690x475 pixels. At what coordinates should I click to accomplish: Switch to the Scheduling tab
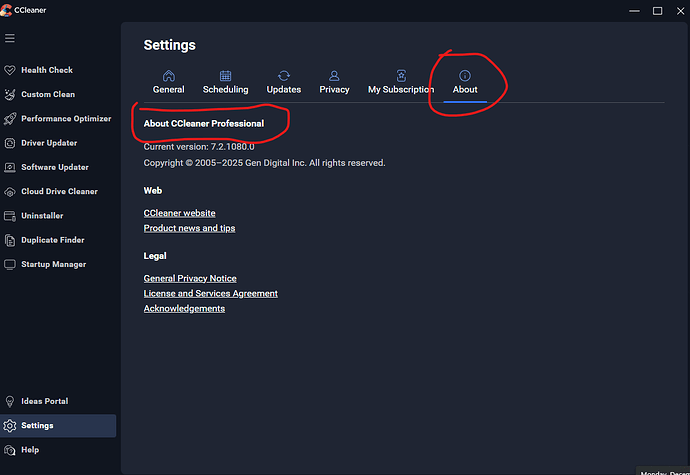tap(225, 82)
